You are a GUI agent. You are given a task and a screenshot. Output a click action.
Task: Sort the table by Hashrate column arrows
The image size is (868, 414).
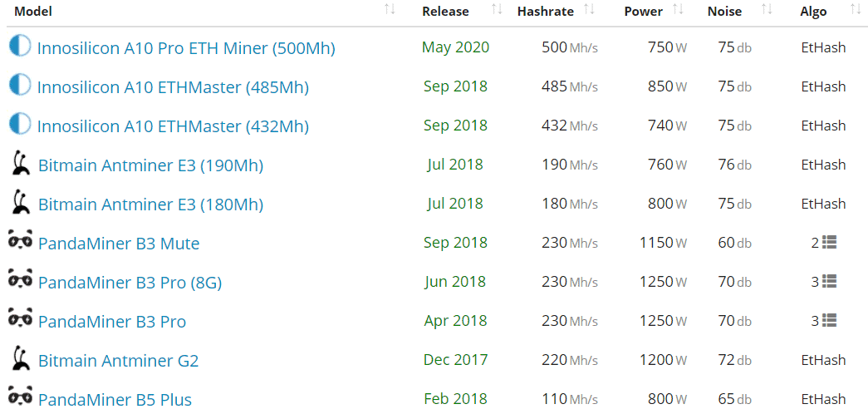[x=589, y=10]
